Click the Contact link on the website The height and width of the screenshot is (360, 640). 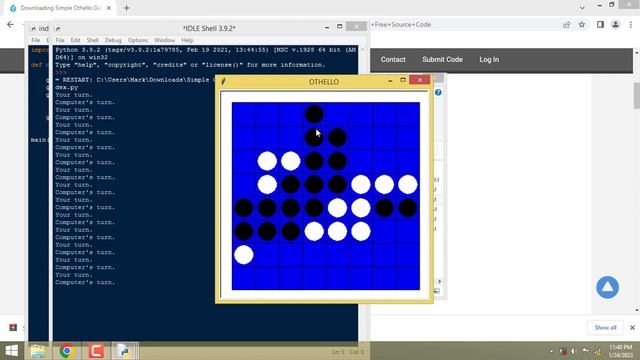pos(393,60)
